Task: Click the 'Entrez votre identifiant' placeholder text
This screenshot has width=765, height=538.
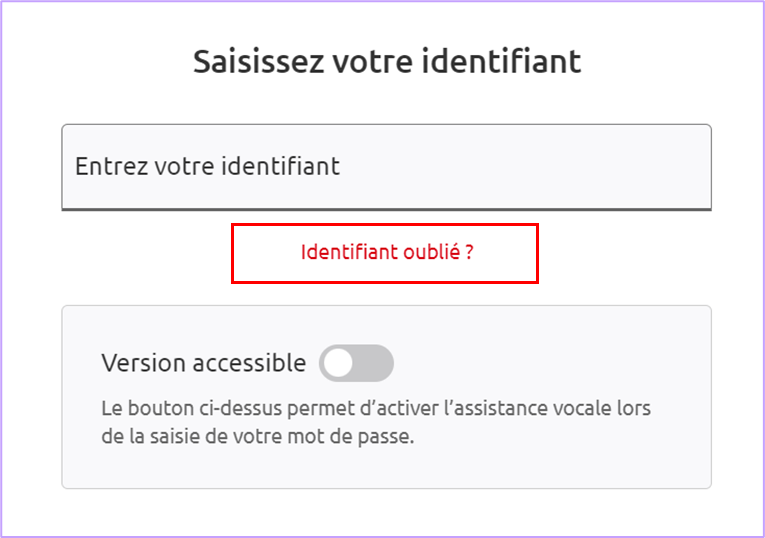Action: (207, 166)
